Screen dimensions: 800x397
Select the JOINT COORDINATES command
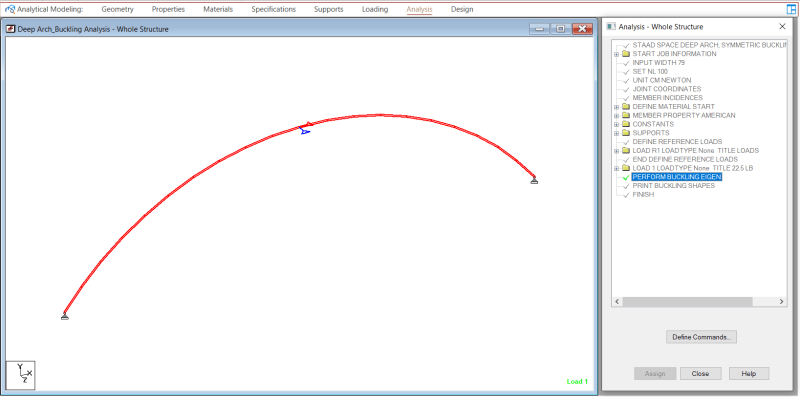tap(665, 89)
